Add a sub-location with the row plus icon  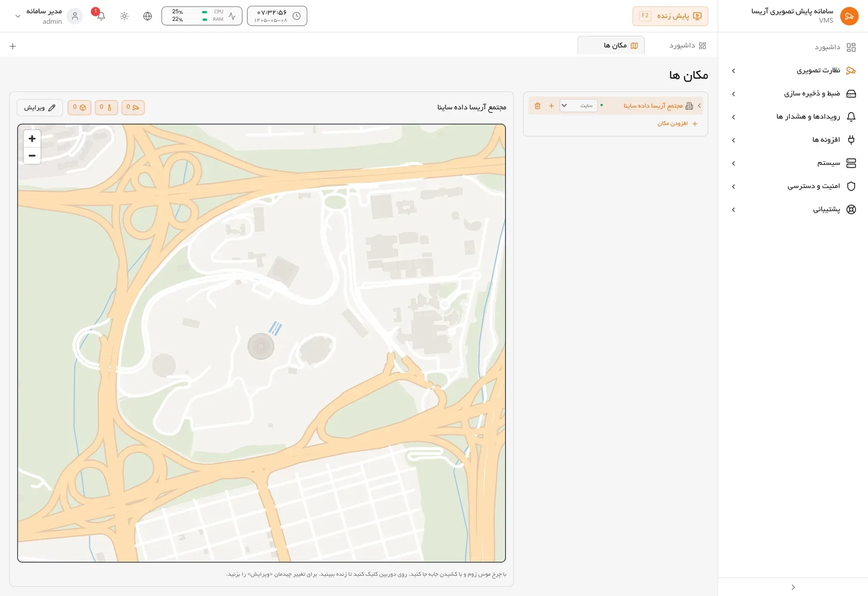[x=551, y=106]
